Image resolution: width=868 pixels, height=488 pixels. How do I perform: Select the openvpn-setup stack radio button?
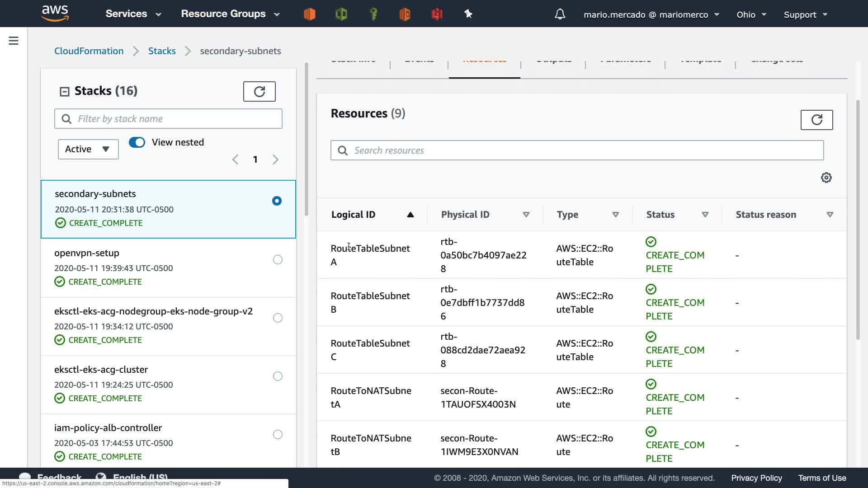point(278,260)
